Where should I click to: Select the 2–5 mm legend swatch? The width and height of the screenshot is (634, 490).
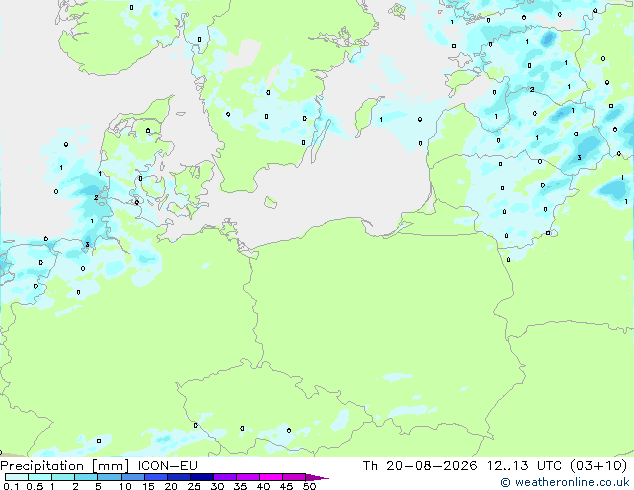point(86,477)
